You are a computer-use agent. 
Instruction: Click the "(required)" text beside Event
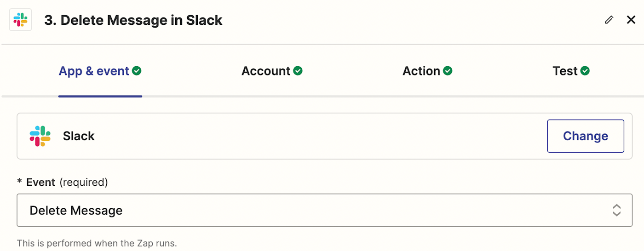point(84,183)
